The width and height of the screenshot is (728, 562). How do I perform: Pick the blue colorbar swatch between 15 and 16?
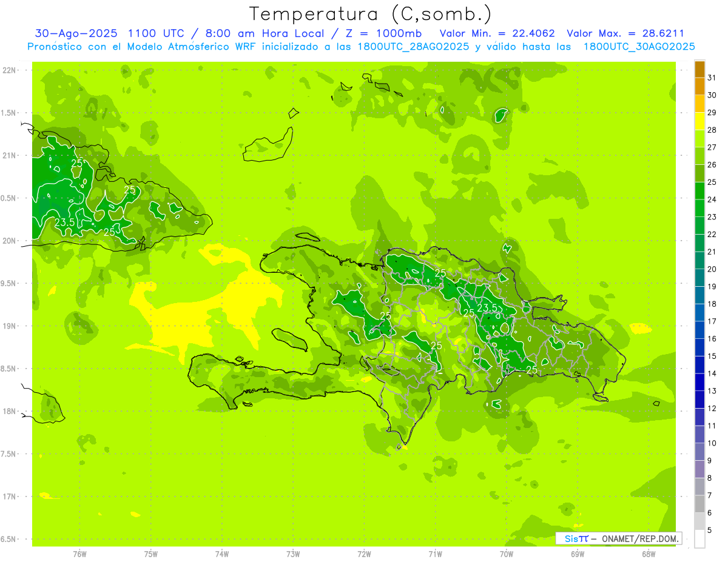[x=699, y=347]
